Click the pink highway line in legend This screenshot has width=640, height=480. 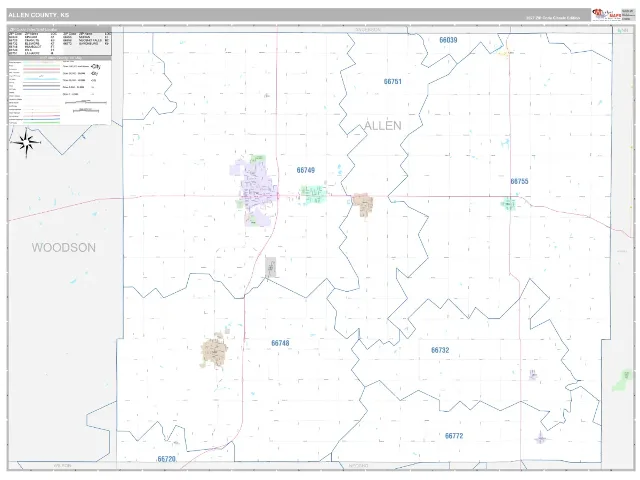point(42,69)
